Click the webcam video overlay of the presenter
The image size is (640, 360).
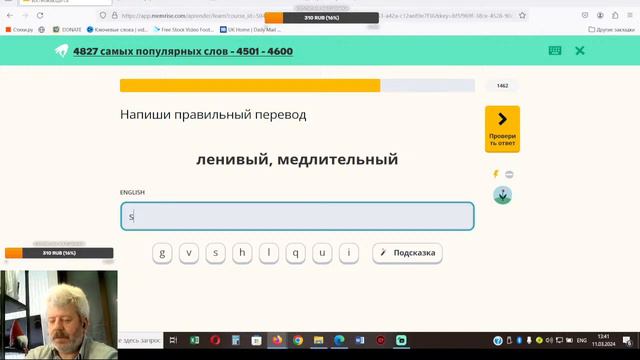click(59, 314)
